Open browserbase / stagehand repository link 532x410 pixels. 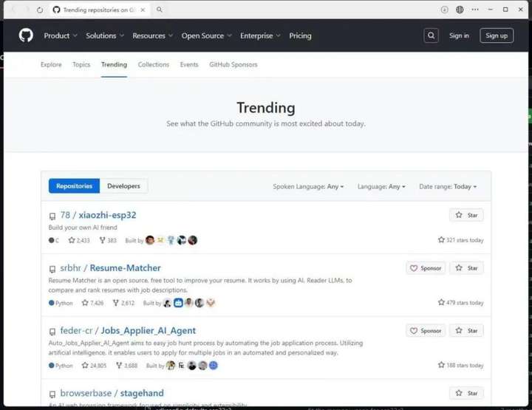point(112,393)
